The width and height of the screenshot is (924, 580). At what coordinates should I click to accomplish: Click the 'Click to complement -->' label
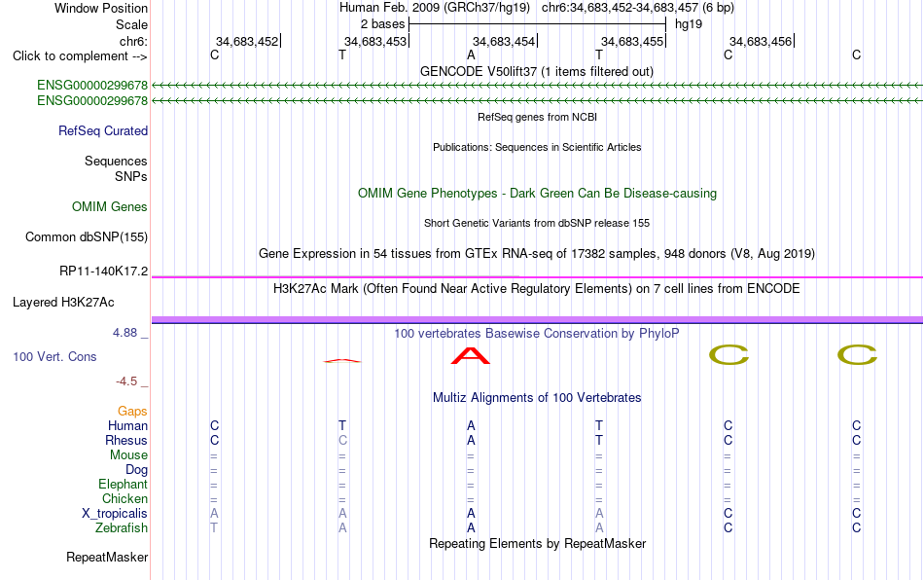coord(80,56)
